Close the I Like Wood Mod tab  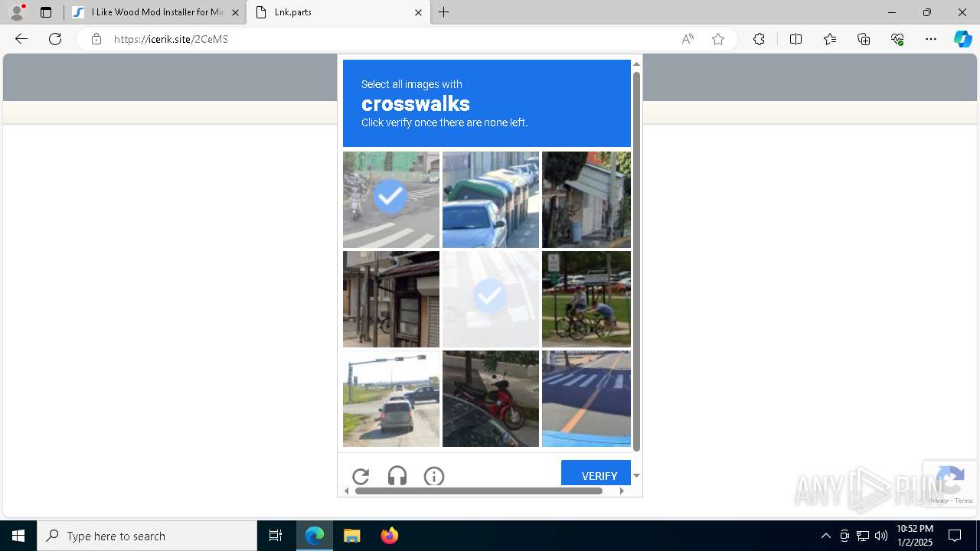tap(235, 12)
